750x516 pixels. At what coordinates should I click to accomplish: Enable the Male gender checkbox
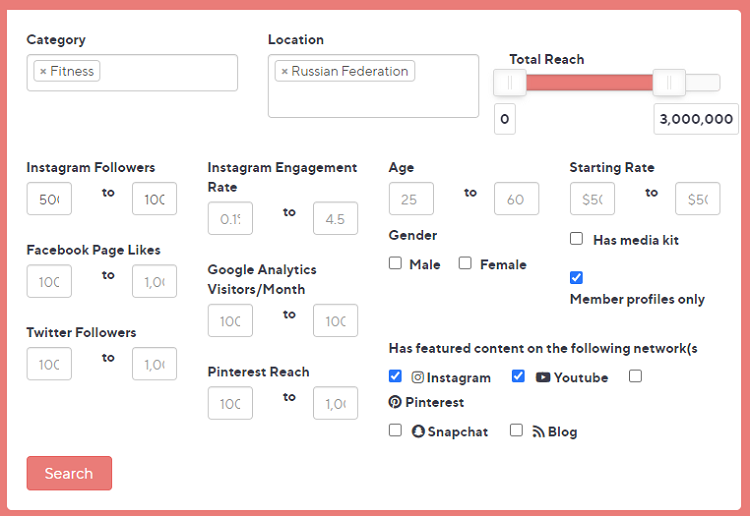tap(395, 264)
